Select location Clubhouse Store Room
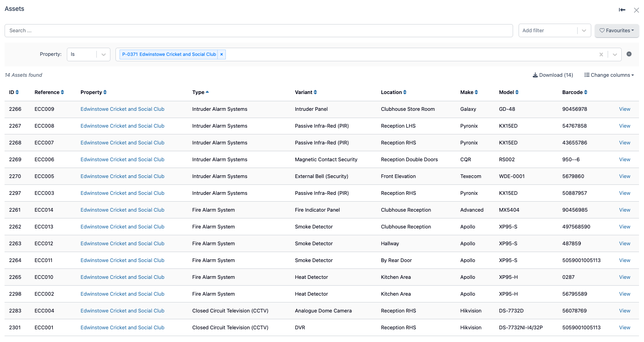Viewport: 644px width, 342px height. click(408, 109)
